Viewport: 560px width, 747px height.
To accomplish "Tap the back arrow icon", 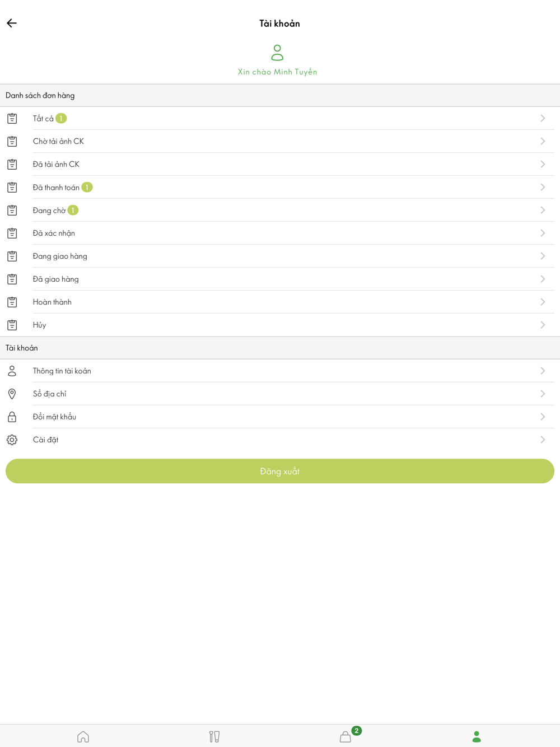I will point(12,23).
